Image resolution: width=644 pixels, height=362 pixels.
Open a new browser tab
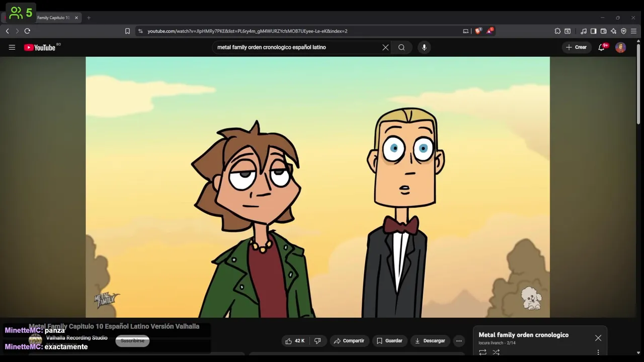(89, 18)
